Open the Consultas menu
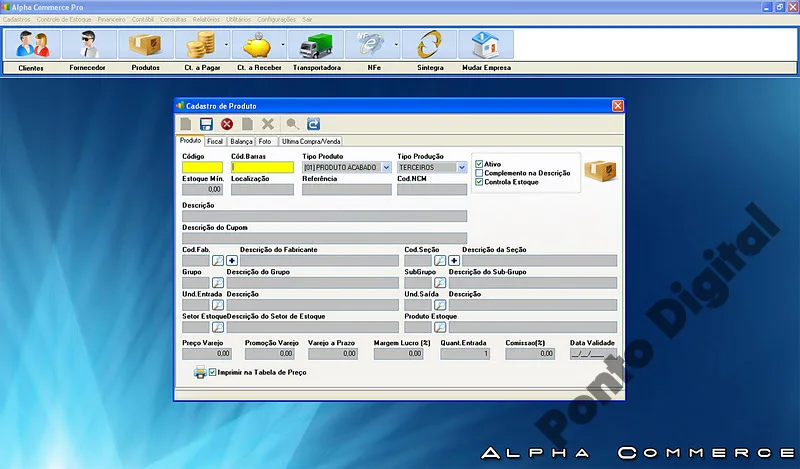Image resolution: width=800 pixels, height=469 pixels. 173,19
